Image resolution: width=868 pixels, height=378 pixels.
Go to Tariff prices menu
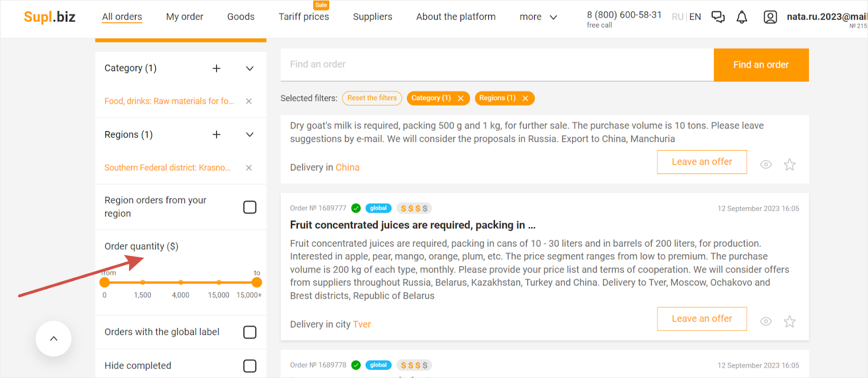(x=304, y=17)
